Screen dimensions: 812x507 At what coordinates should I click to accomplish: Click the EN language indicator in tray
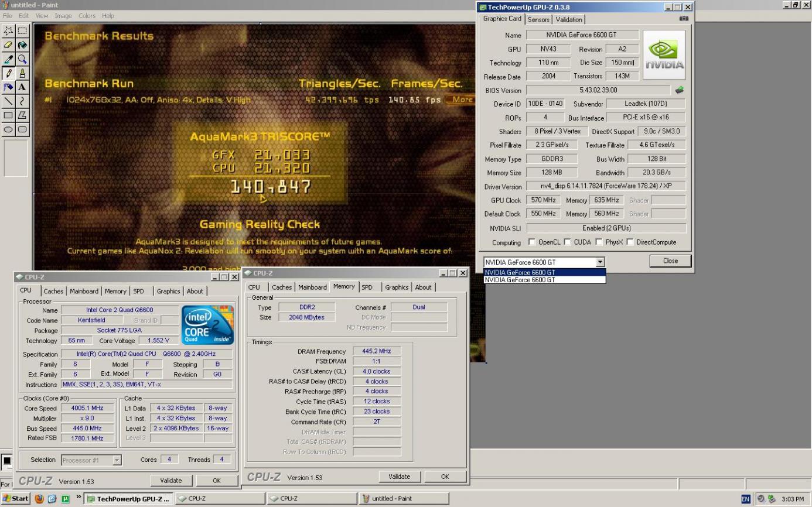coord(746,499)
